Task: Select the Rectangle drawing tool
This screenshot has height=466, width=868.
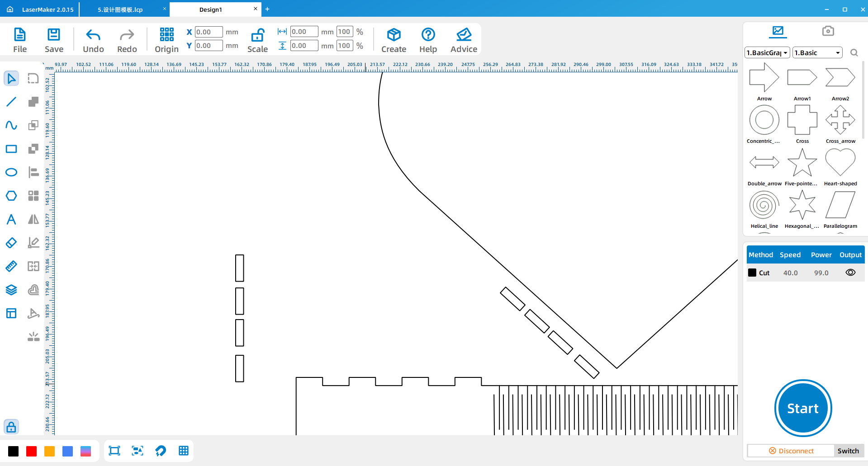Action: [x=11, y=149]
